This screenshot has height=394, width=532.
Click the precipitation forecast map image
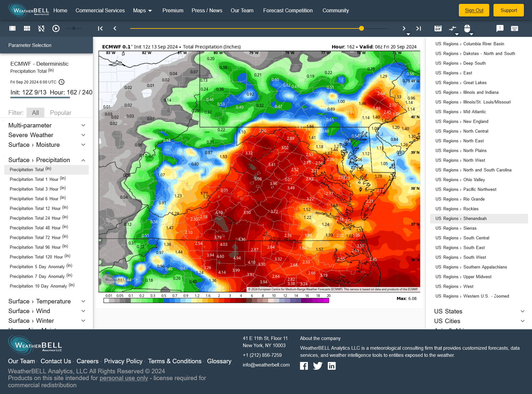point(259,171)
